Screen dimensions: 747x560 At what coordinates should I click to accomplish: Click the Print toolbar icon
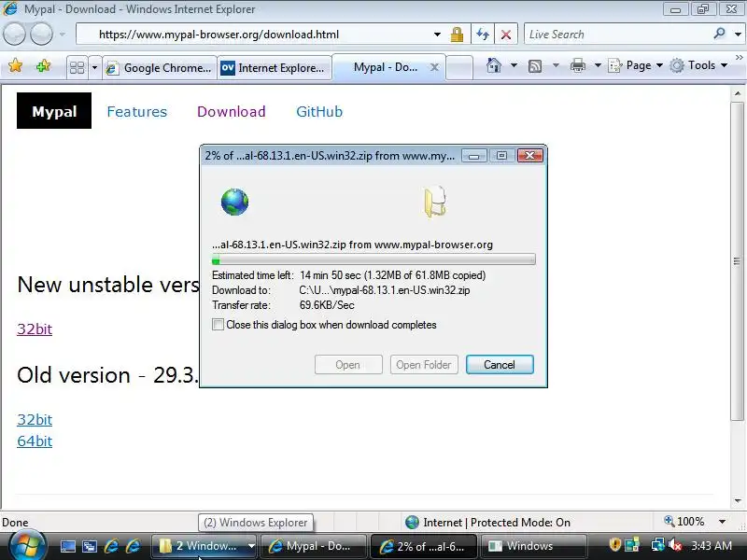click(x=577, y=65)
